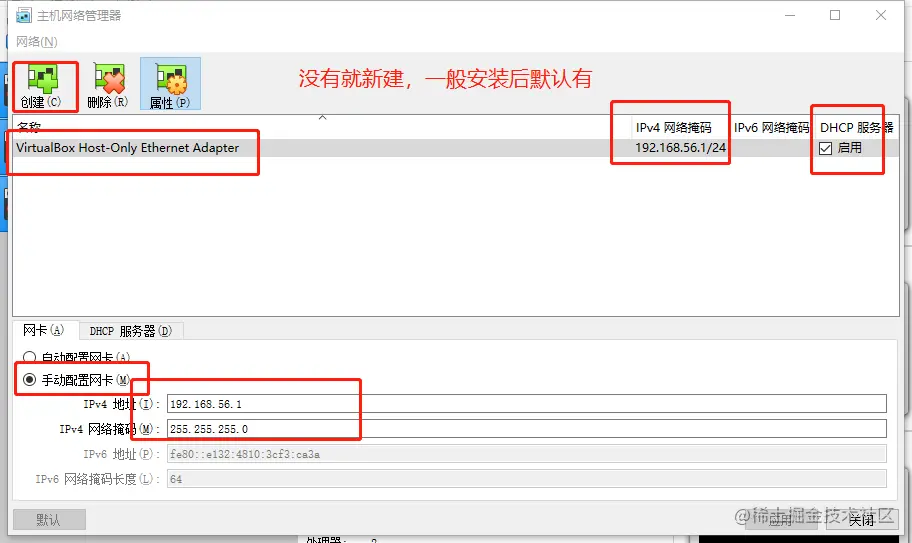Click the IPv6 网络掩码长度 field
Viewport: 912px width, 543px height.
pyautogui.click(x=526, y=479)
